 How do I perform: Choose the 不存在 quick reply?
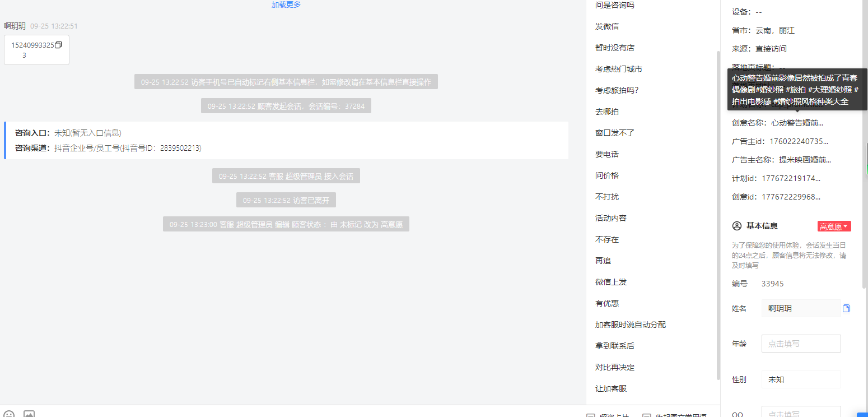tap(607, 239)
